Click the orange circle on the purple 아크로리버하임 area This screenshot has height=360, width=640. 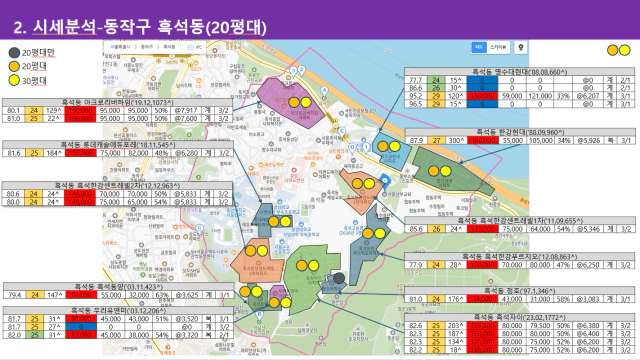[x=294, y=102]
